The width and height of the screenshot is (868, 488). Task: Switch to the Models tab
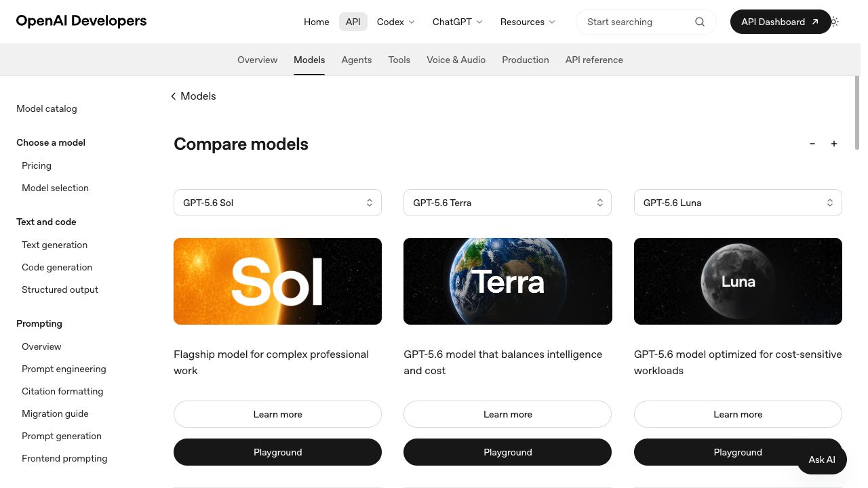point(309,60)
